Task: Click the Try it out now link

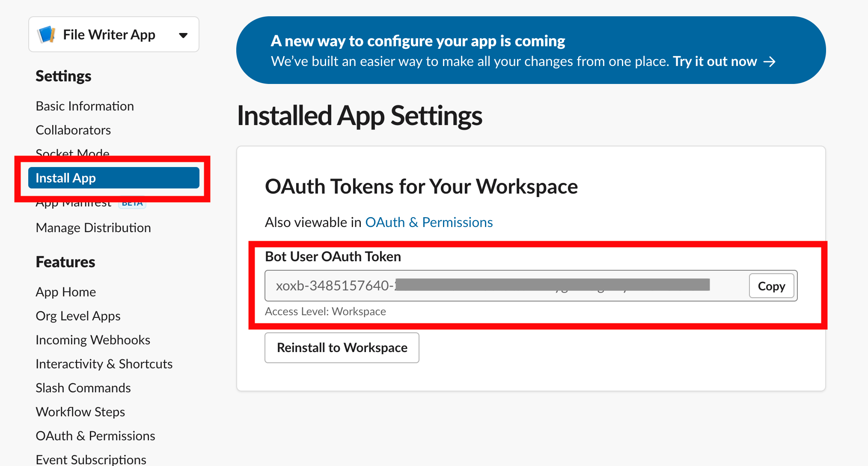Action: pos(715,62)
